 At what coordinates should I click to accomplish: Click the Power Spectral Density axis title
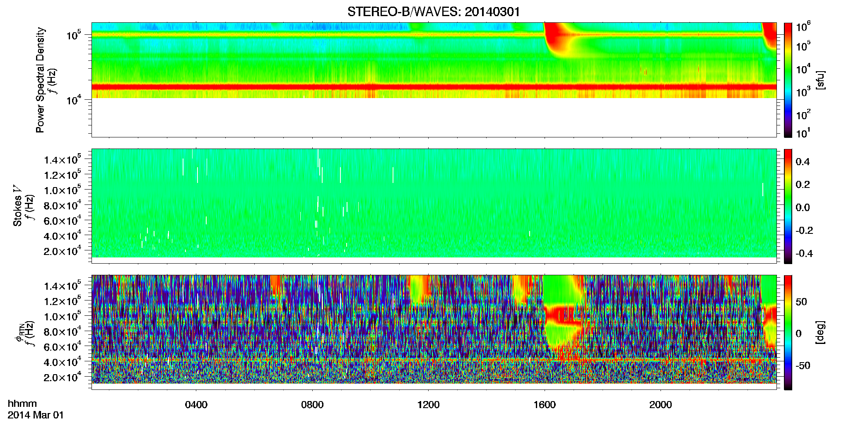click(x=40, y=80)
